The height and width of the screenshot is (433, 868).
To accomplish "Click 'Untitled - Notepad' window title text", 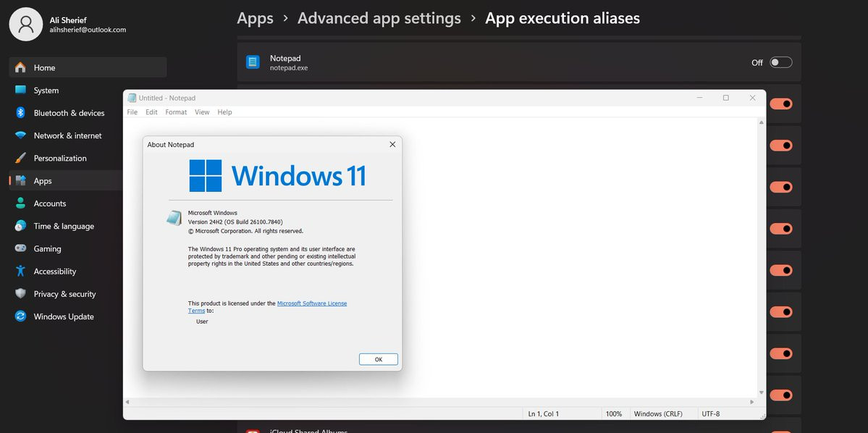I will coord(167,98).
